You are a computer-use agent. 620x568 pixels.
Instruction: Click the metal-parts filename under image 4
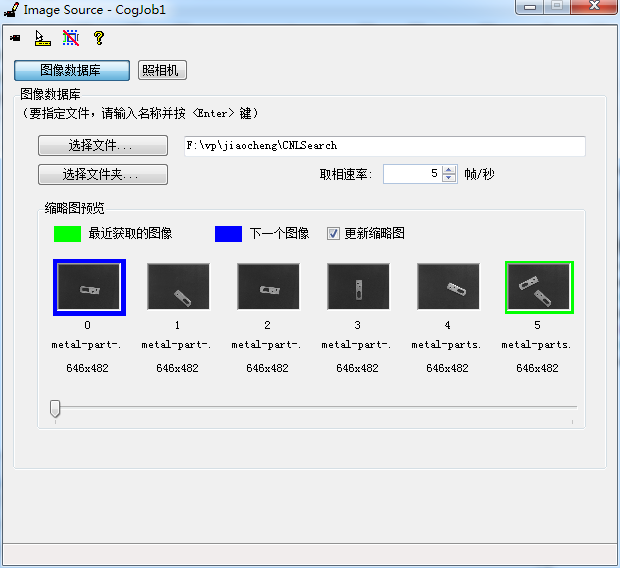[446, 345]
